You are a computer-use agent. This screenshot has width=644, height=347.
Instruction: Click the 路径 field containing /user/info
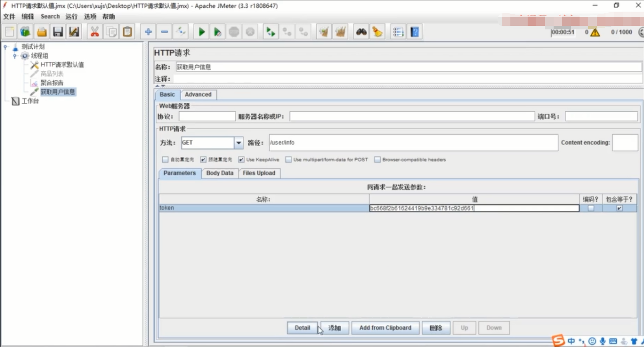[413, 143]
